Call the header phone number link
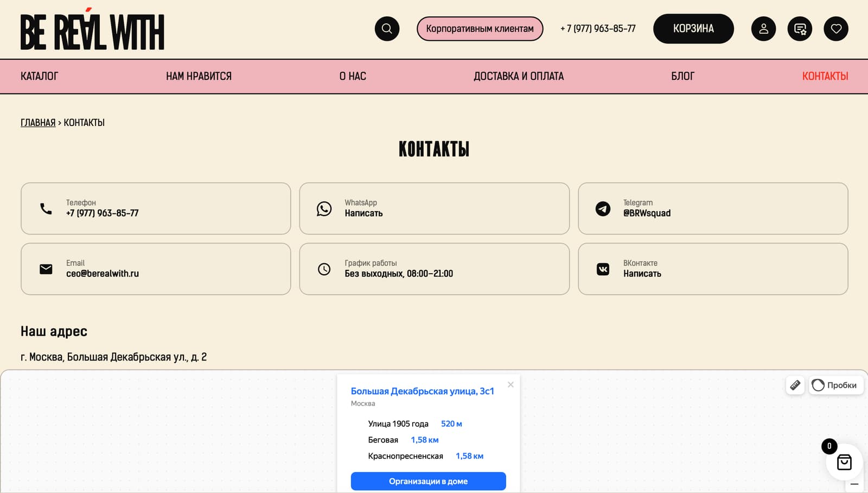 tap(598, 29)
